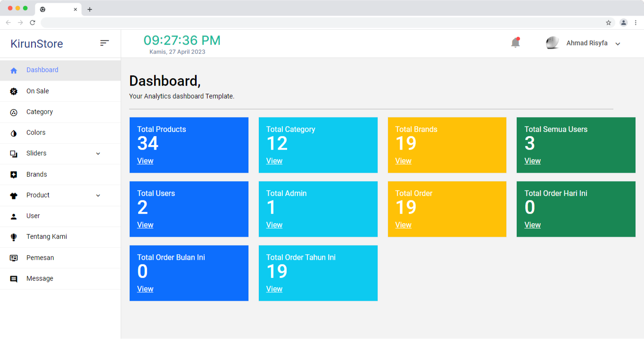Click View link under Total Products
644x339 pixels.
pos(145,161)
